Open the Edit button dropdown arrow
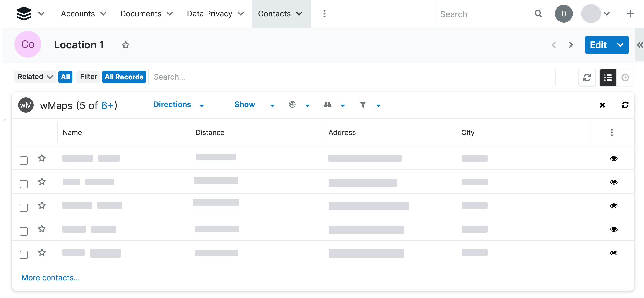 (x=620, y=45)
